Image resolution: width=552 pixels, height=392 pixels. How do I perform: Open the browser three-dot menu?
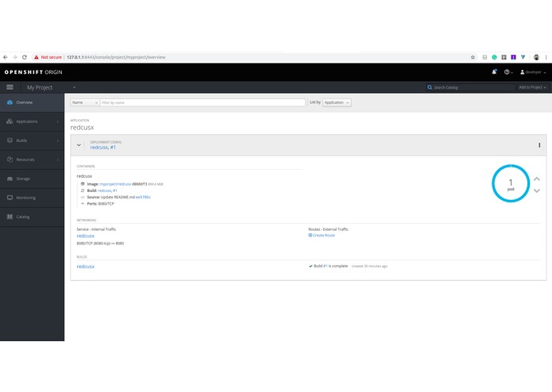546,57
